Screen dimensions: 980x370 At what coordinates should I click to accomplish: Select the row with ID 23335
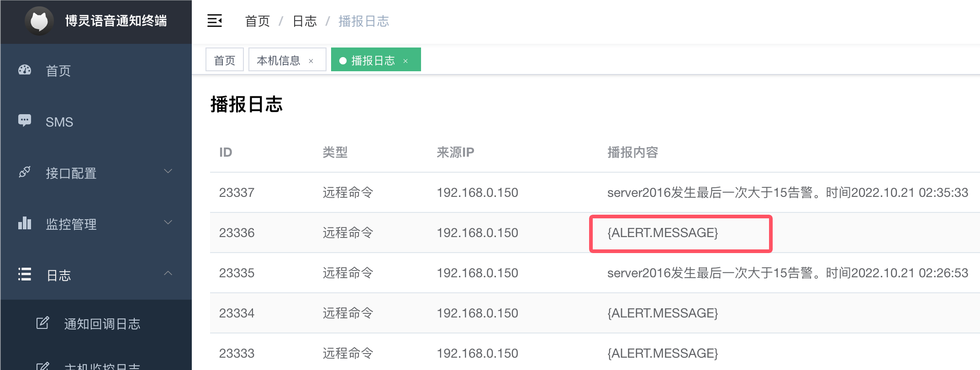[x=595, y=273]
